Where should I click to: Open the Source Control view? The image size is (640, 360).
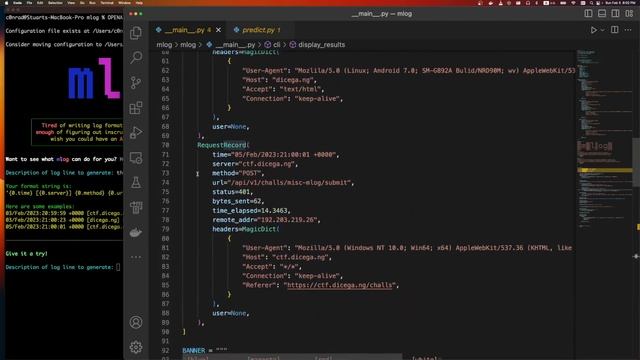point(136,82)
